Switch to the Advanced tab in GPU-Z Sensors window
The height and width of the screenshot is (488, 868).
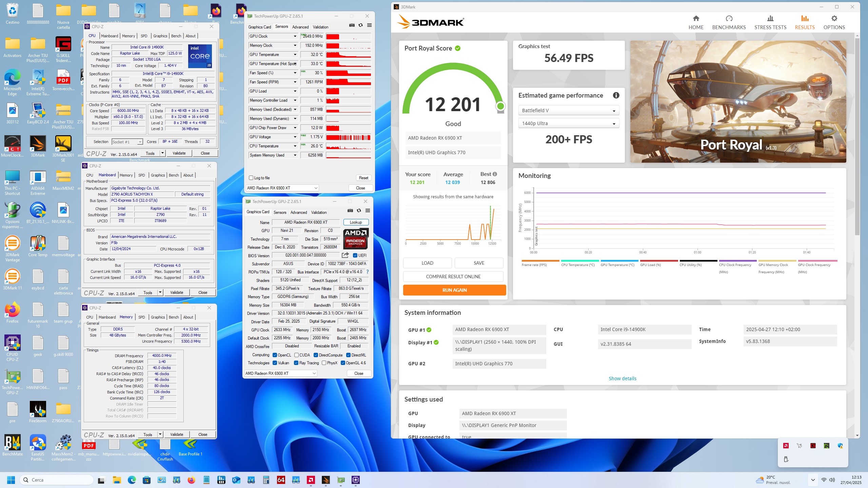(300, 27)
